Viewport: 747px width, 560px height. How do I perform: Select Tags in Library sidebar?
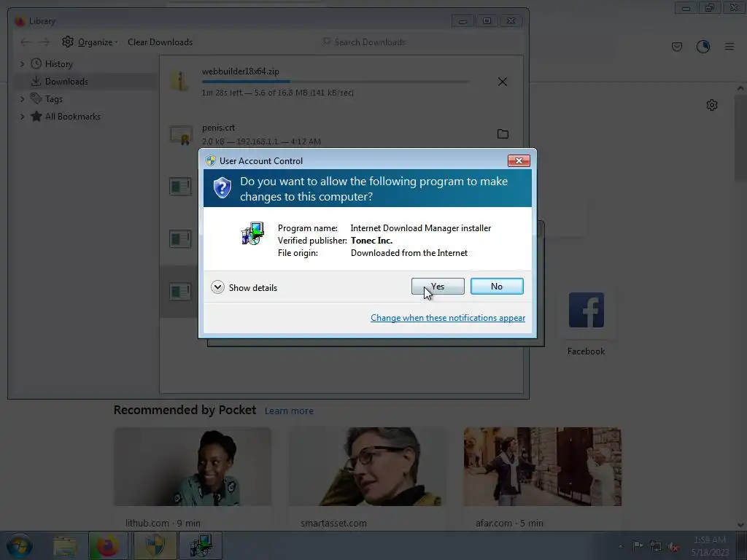[54, 99]
